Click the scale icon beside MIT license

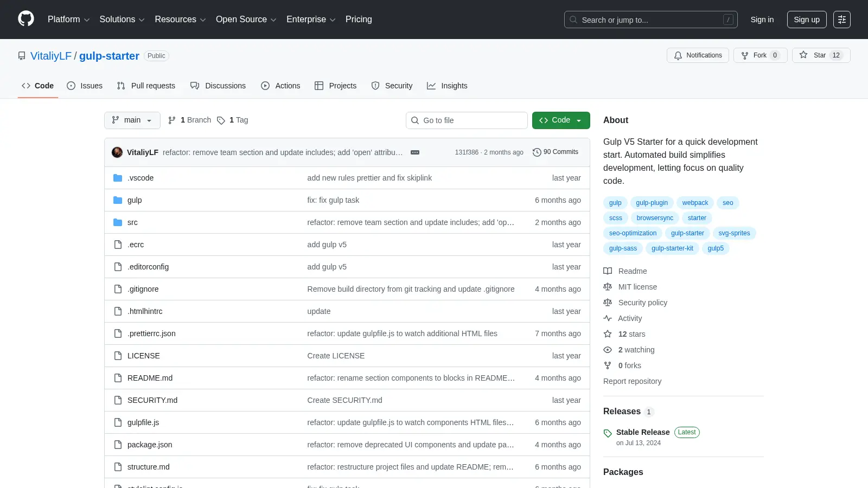coord(608,287)
